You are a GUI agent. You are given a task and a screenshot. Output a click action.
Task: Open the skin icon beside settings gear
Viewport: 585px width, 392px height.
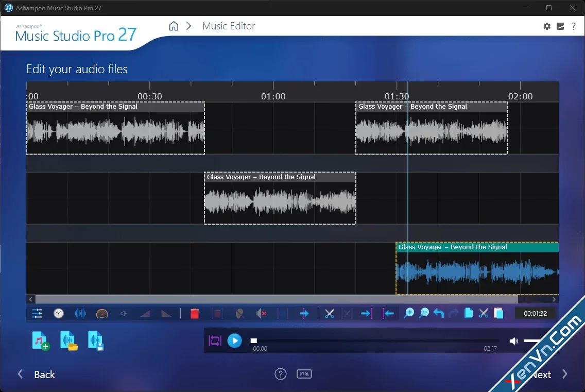(x=560, y=26)
